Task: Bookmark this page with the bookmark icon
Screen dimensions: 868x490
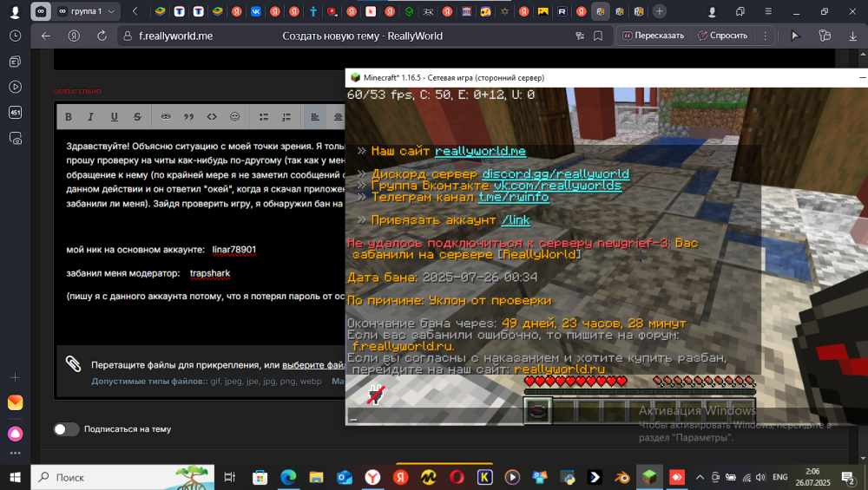Action: 598,36
